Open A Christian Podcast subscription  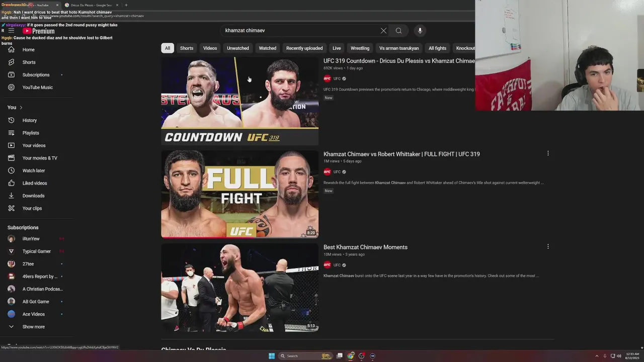pos(36,289)
